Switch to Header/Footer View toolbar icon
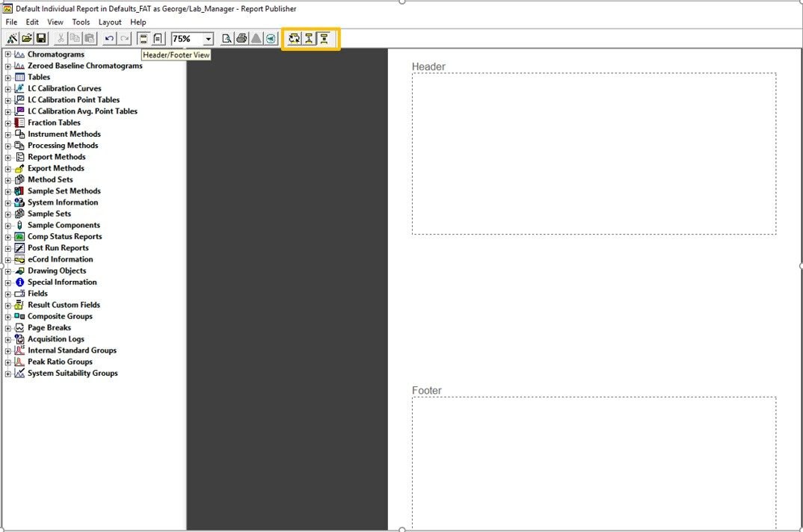 click(144, 38)
